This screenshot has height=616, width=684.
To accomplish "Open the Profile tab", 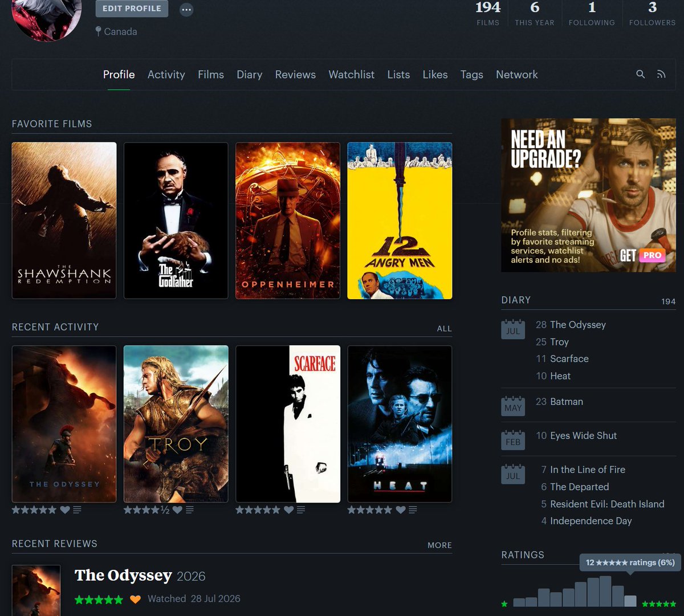I will [119, 75].
